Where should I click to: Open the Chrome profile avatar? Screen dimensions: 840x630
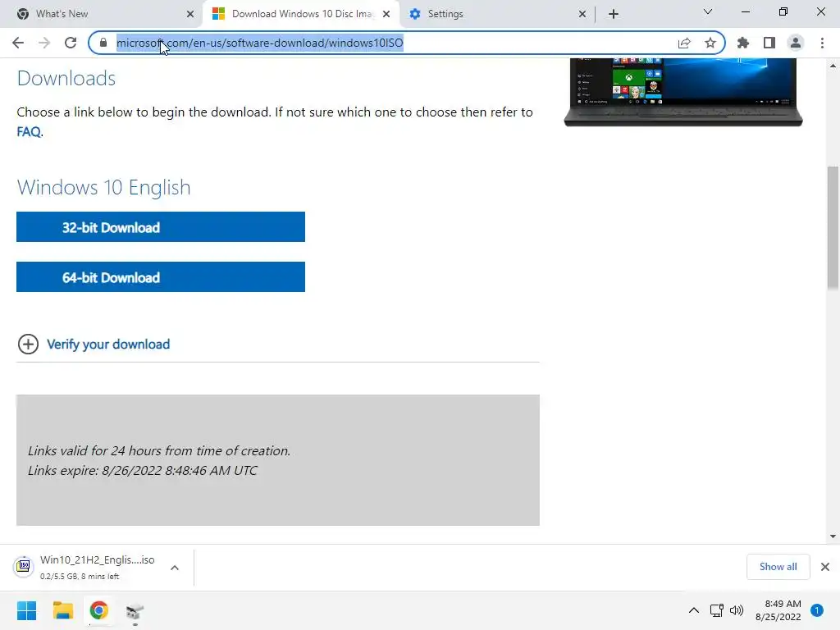[x=796, y=43]
